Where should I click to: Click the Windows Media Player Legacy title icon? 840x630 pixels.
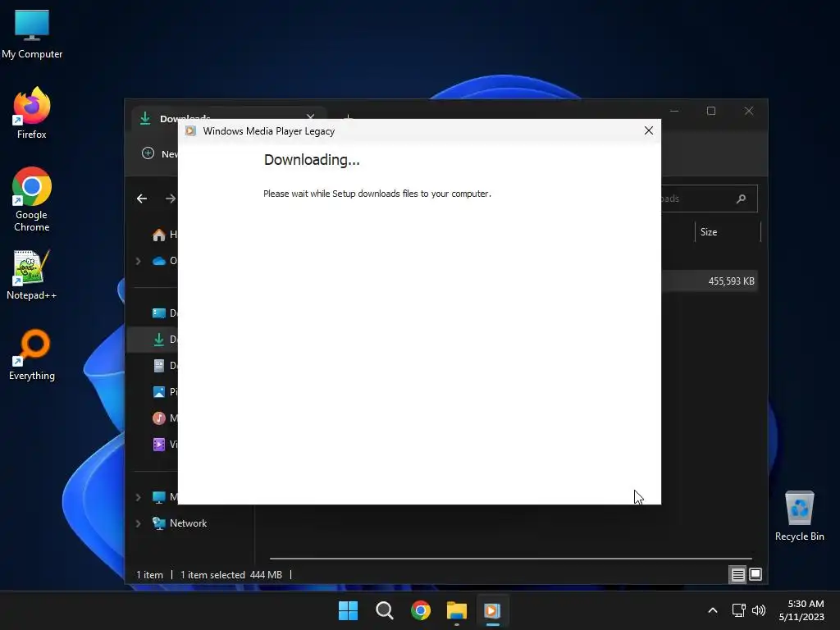click(190, 131)
